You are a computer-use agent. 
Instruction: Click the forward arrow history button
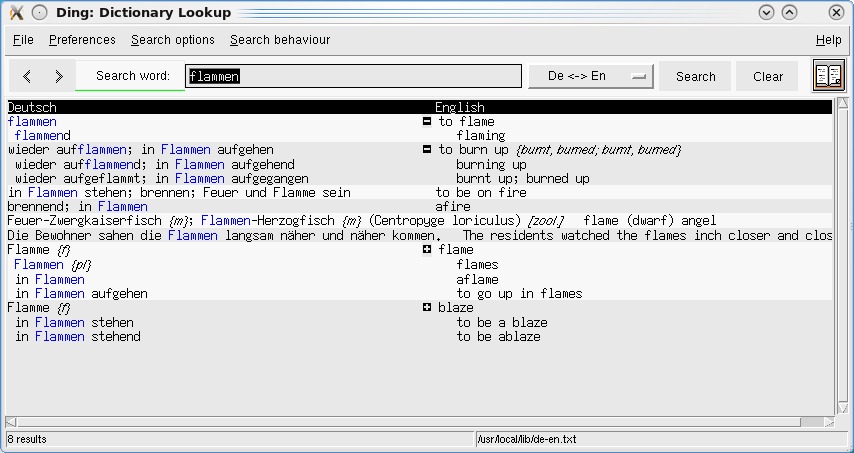(59, 76)
